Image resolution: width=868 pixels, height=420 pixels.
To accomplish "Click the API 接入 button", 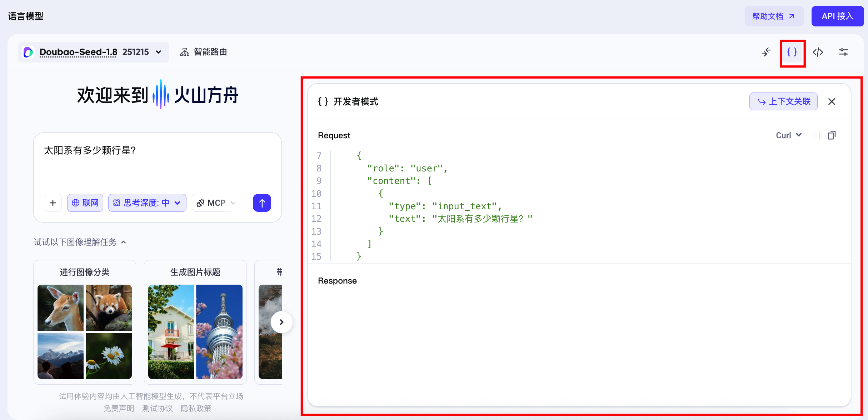I will coord(837,16).
